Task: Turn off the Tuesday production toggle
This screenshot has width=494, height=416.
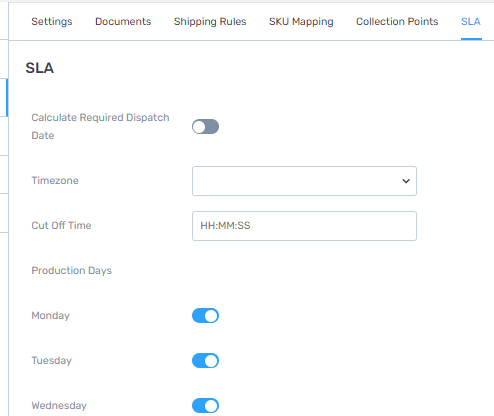Action: [x=205, y=361]
